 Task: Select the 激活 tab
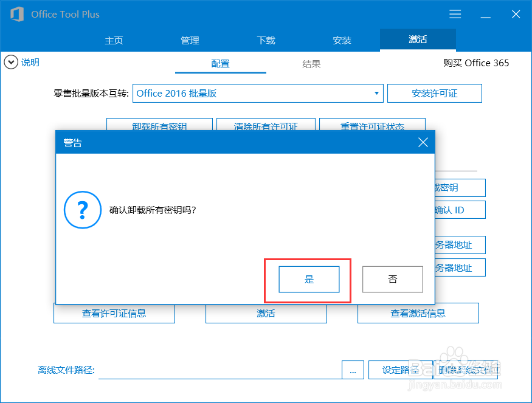(418, 40)
